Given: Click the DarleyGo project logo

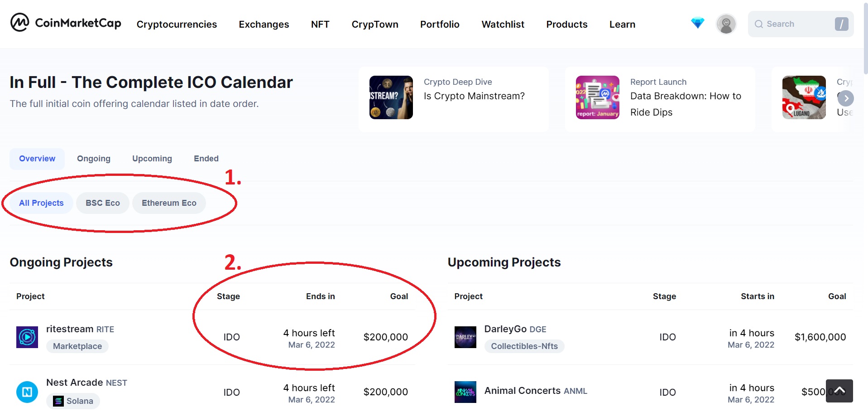Looking at the screenshot, I should point(465,337).
